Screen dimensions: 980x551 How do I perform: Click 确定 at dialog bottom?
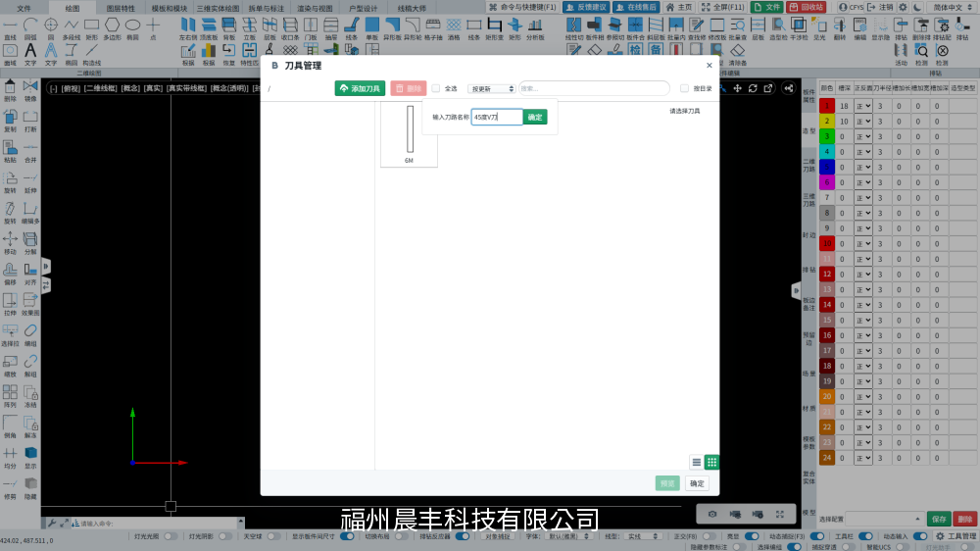tap(697, 483)
